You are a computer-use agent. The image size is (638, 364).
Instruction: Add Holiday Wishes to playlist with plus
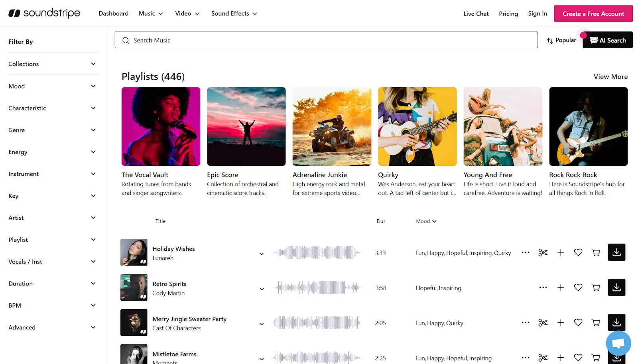561,252
